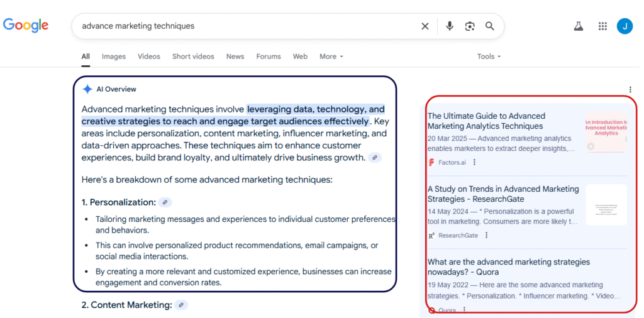Click the highlighted leveraging data, technology text
This screenshot has width=644, height=318.
point(233,115)
